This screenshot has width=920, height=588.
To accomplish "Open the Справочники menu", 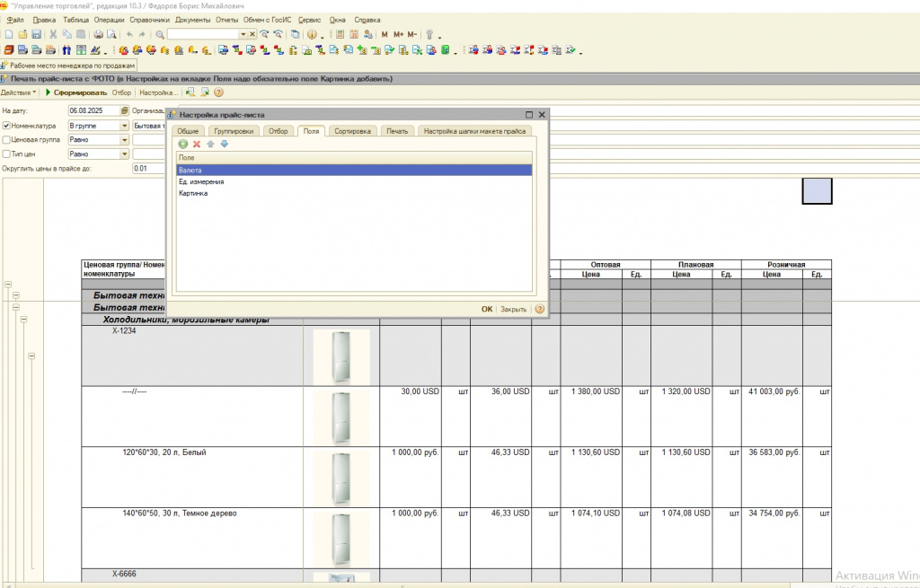I will [150, 19].
